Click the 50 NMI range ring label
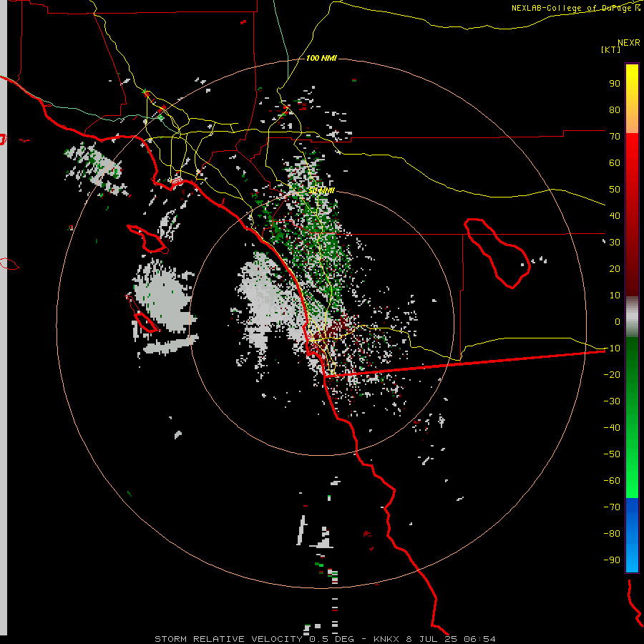This screenshot has width=644, height=644. 321,190
